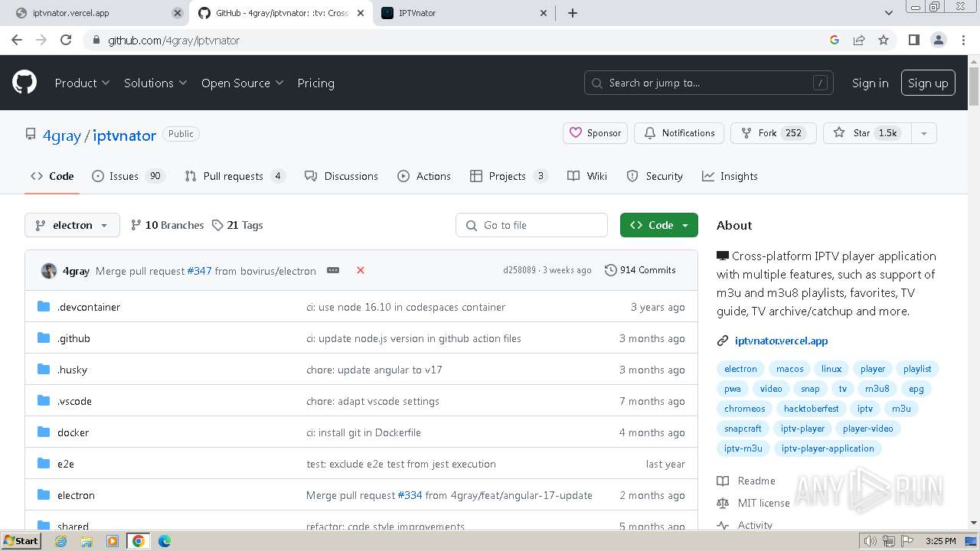Open the .husky folder

pos(72,370)
